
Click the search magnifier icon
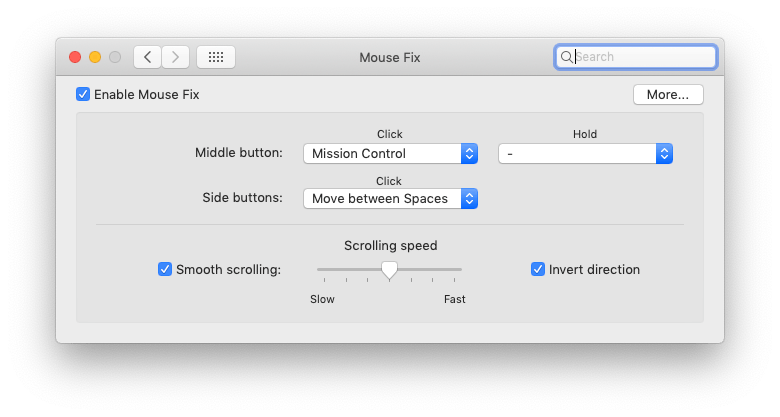(x=566, y=57)
